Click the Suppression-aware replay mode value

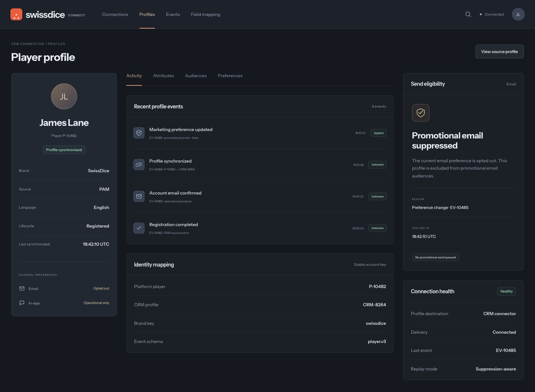[x=496, y=369]
